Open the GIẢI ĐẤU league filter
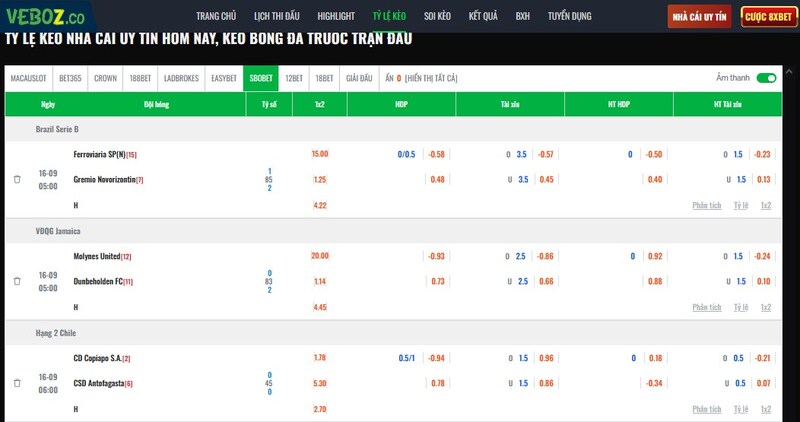 click(359, 78)
